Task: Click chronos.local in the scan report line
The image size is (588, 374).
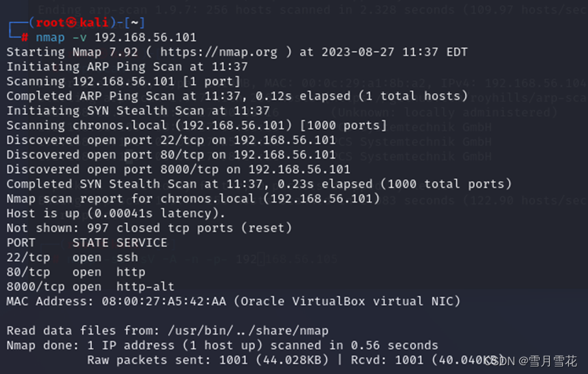Action: click(x=208, y=199)
